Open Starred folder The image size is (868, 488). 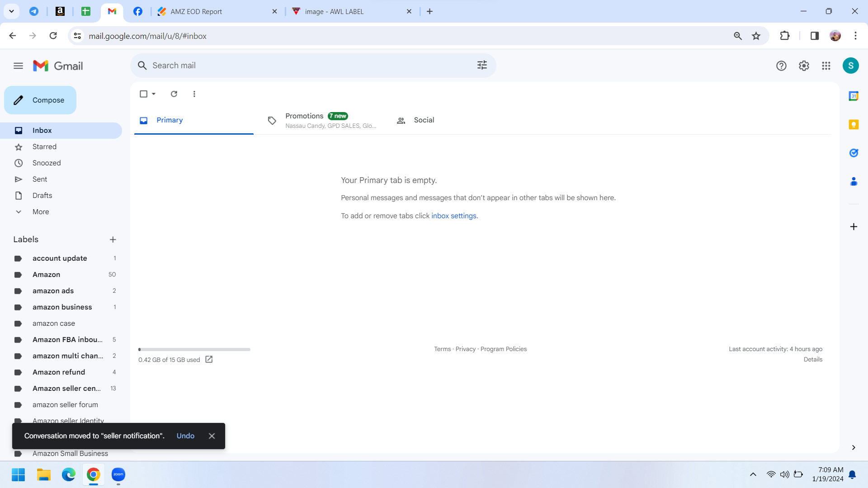61,147
